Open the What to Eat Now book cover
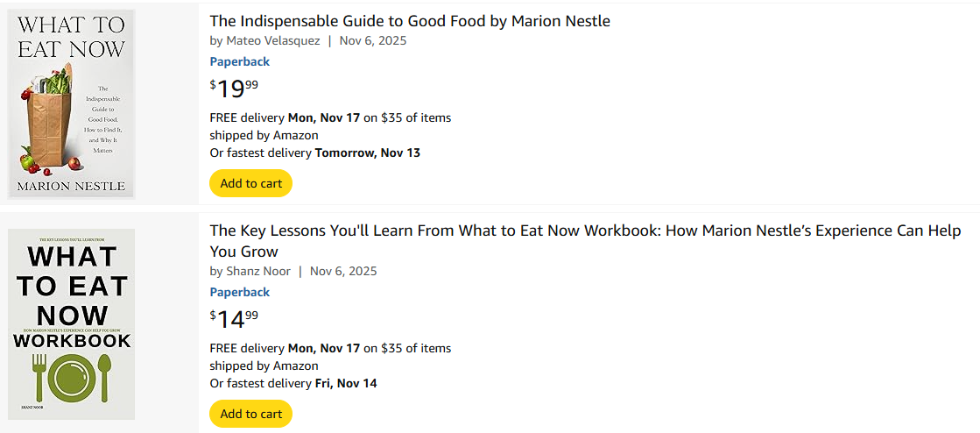The image size is (980, 433). coord(72,103)
